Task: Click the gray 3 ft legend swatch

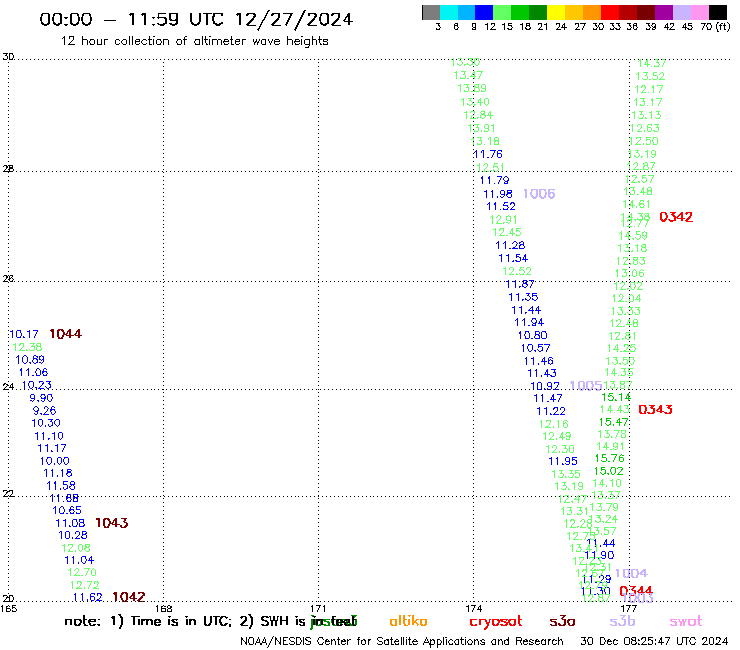Action: [x=431, y=12]
